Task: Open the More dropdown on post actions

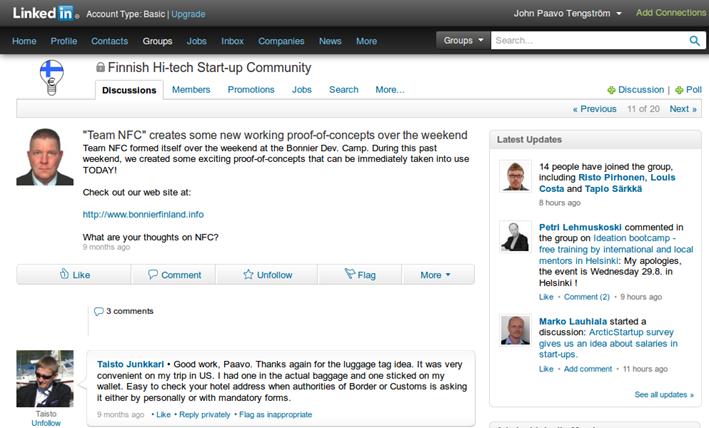Action: pos(435,274)
